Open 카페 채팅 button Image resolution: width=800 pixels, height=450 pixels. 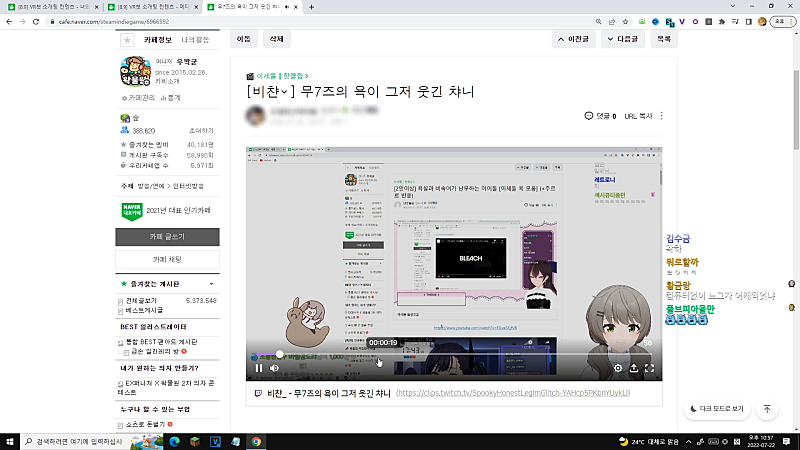[x=167, y=259]
